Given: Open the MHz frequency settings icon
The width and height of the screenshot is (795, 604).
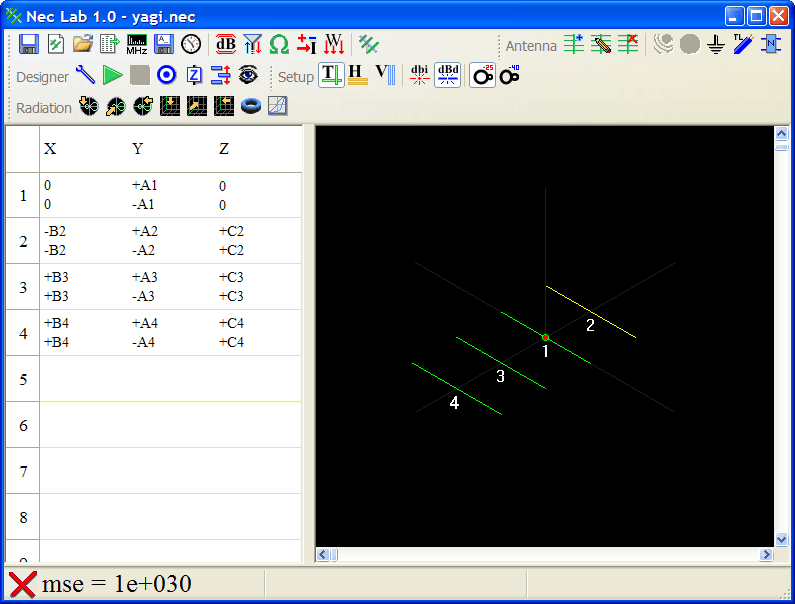Looking at the screenshot, I should [137, 45].
